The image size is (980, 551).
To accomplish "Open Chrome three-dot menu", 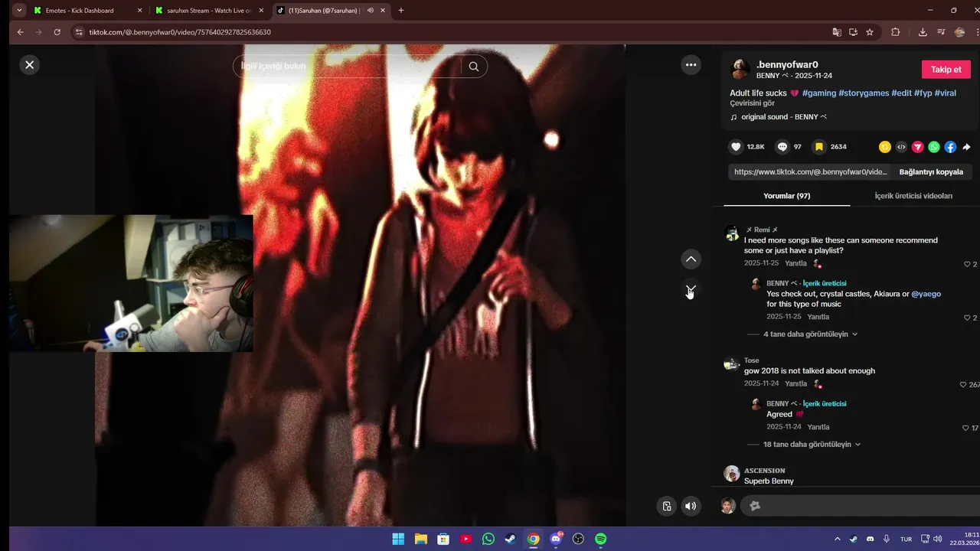I will pos(978,32).
